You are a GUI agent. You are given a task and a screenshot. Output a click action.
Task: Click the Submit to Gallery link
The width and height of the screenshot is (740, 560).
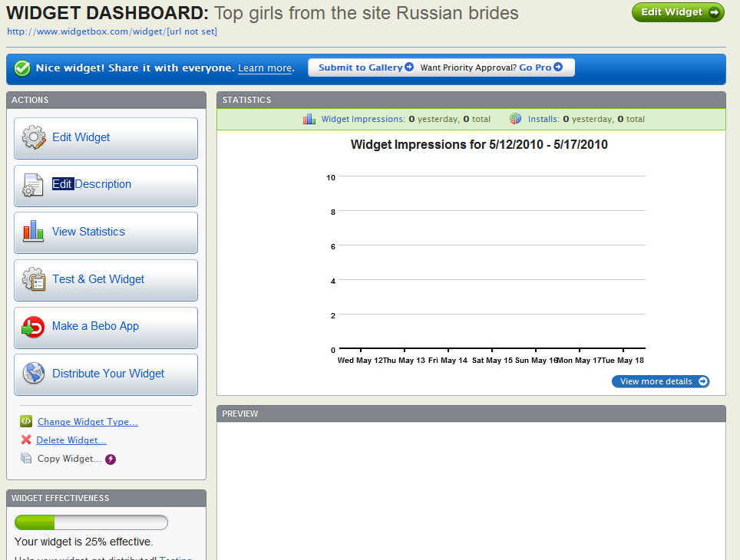click(360, 68)
